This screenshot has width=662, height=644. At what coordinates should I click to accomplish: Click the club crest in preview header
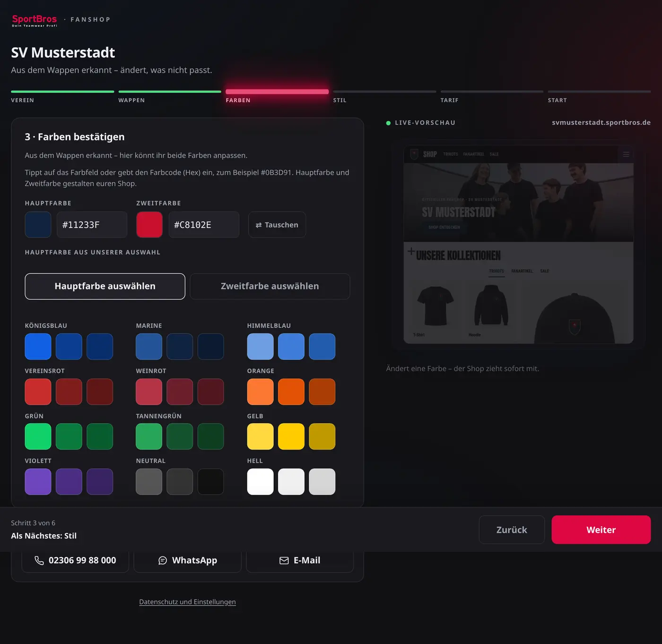coord(414,154)
